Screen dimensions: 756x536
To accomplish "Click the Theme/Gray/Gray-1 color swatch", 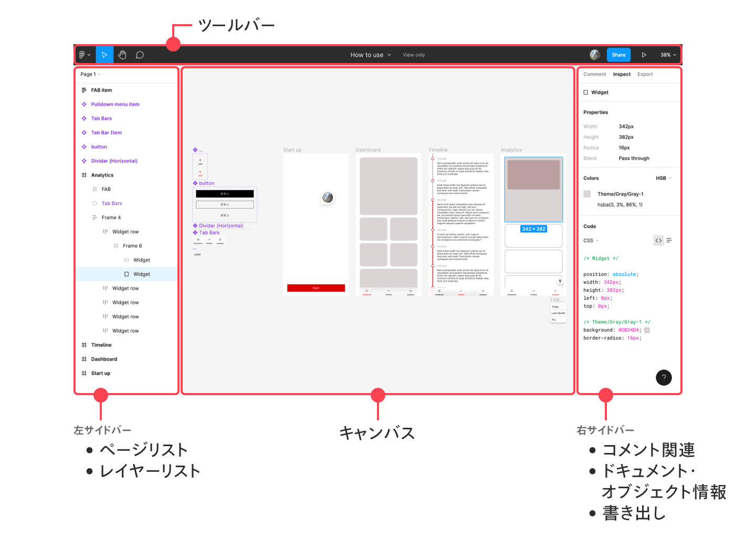I will 586,194.
